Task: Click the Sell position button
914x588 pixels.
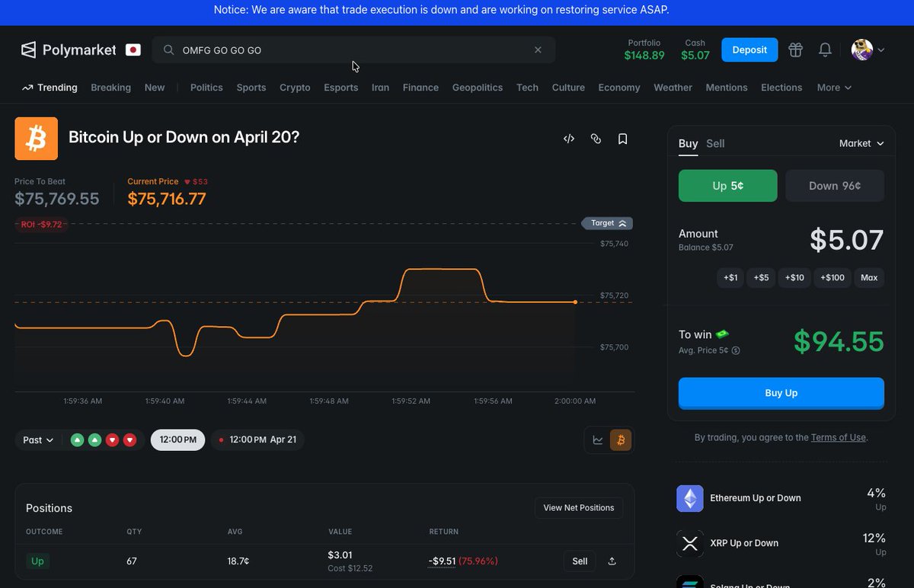Action: pos(580,561)
